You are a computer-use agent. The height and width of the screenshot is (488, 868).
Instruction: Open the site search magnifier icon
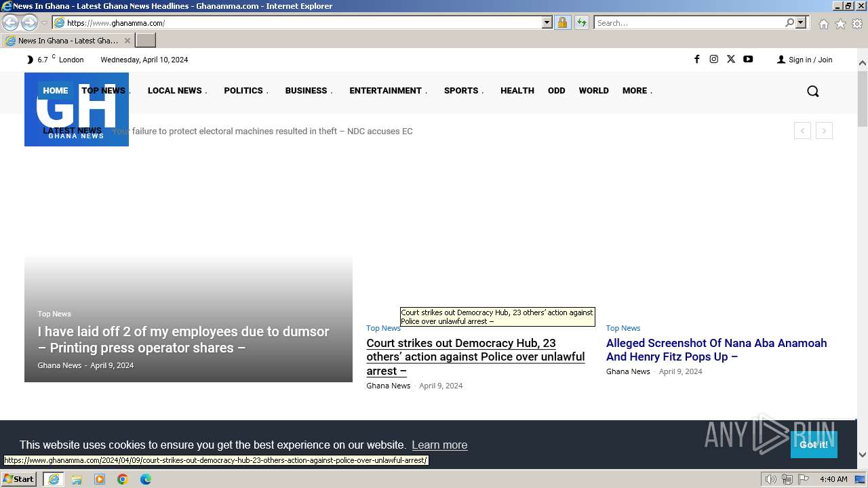pyautogui.click(x=813, y=91)
